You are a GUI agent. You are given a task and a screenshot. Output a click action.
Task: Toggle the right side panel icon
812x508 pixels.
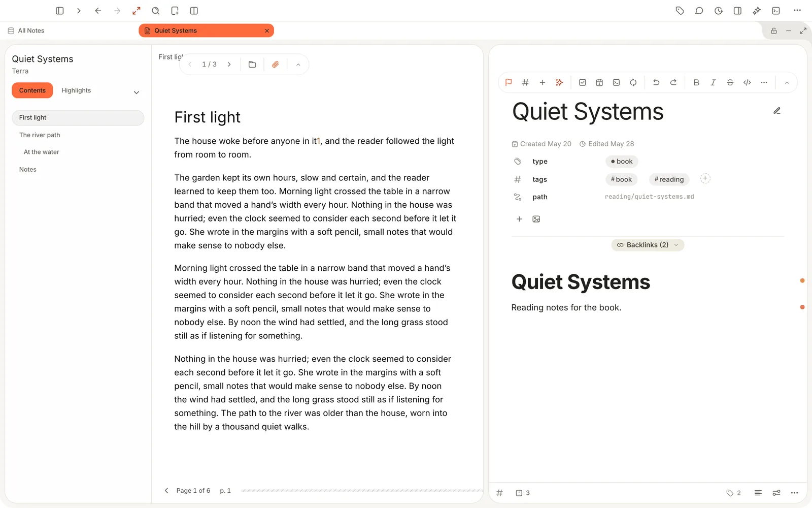[x=737, y=11]
